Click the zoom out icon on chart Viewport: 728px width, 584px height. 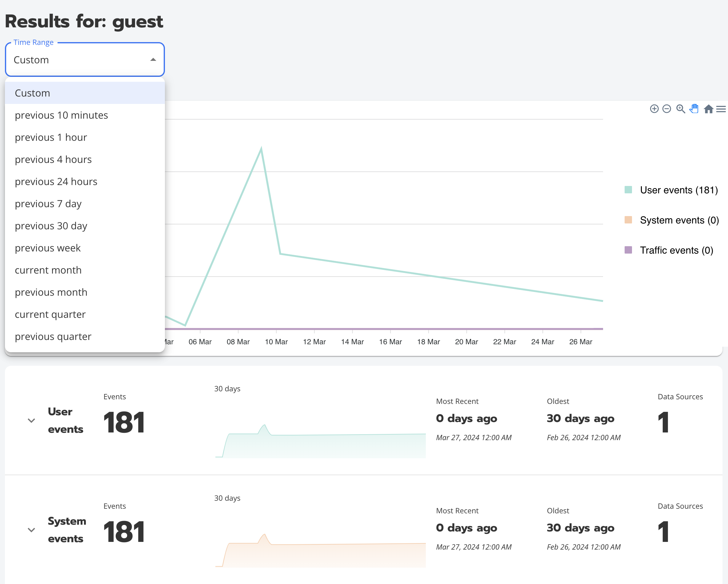(x=667, y=109)
